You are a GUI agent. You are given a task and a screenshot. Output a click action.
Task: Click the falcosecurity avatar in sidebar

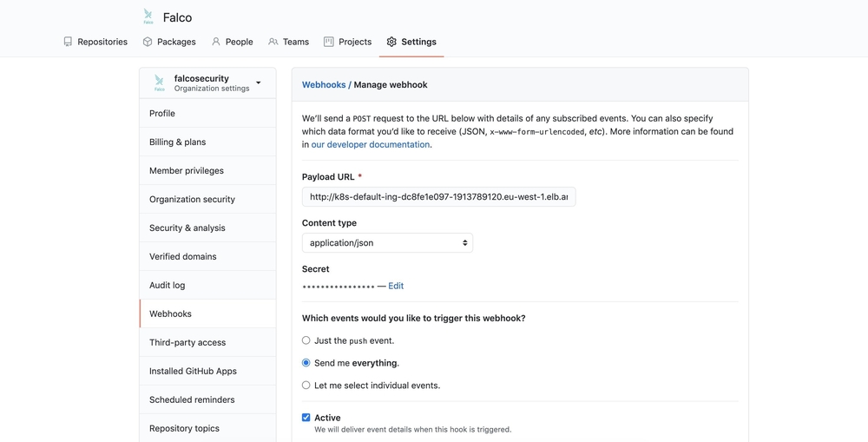(x=160, y=83)
